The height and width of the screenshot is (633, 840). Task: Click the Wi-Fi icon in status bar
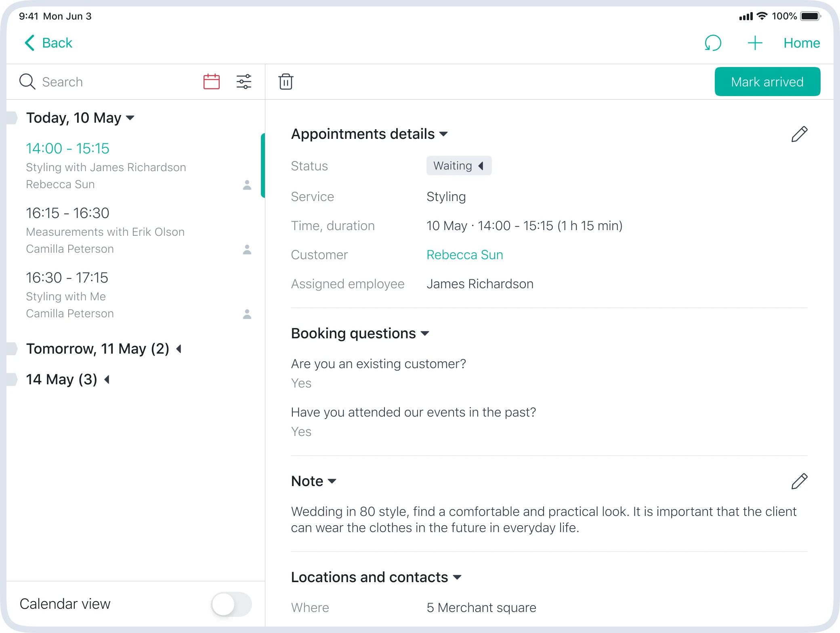762,16
